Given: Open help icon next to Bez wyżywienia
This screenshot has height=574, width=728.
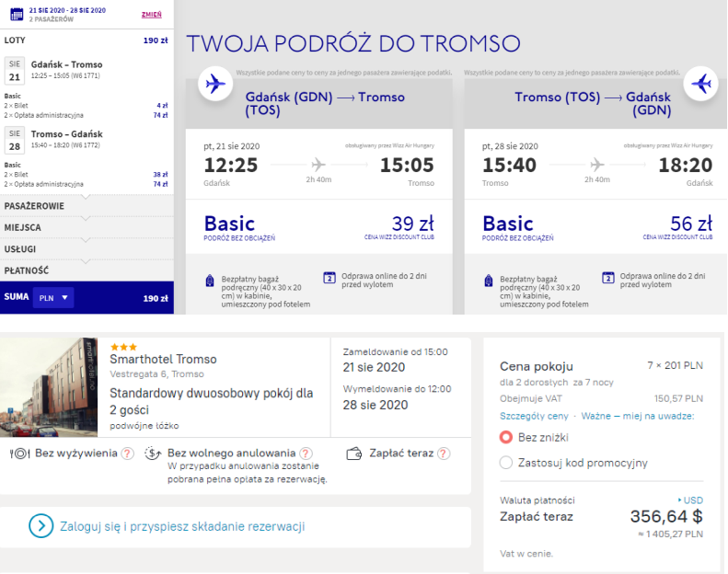Looking at the screenshot, I should tap(127, 453).
